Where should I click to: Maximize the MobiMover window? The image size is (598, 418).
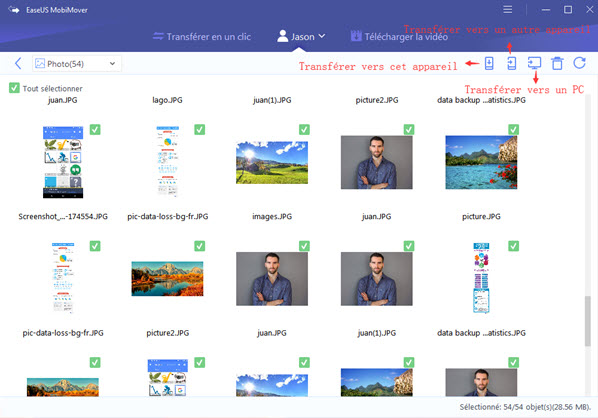pos(568,10)
